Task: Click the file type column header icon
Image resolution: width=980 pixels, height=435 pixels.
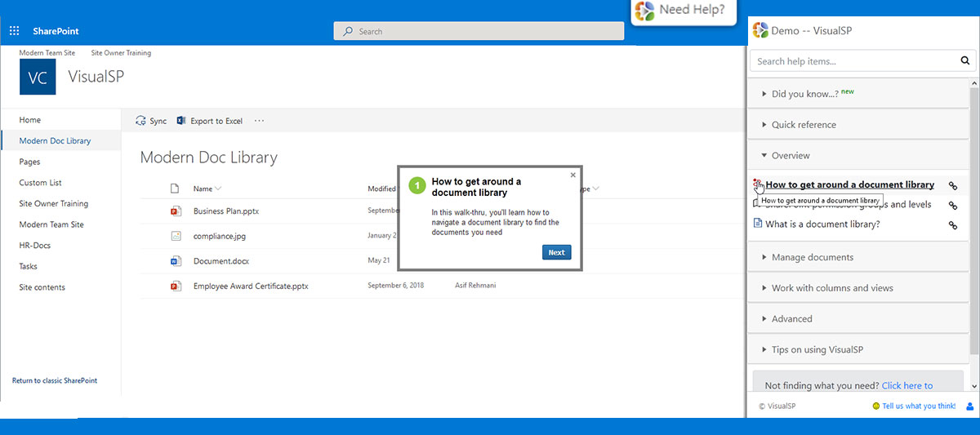Action: point(174,189)
